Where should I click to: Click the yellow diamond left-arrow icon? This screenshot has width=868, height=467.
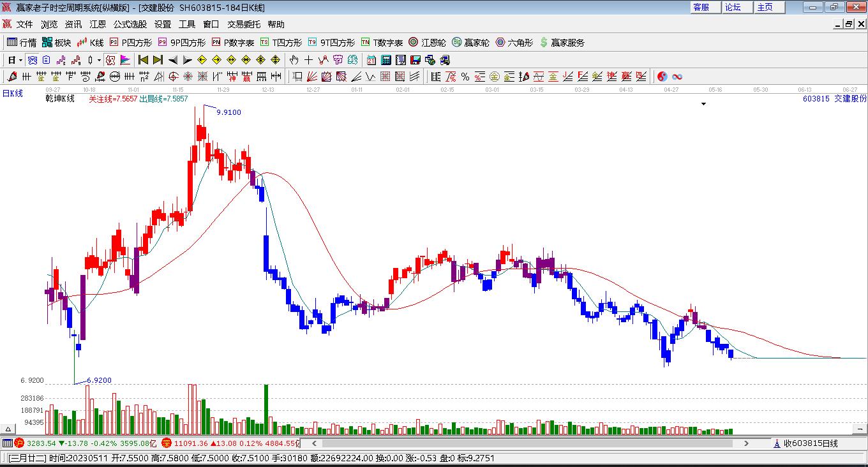pos(202,60)
